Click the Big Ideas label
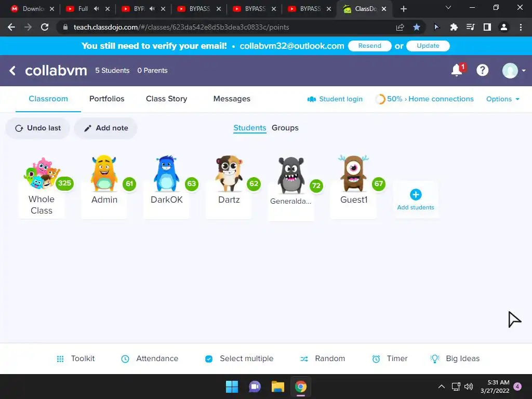The image size is (532, 399). click(463, 358)
